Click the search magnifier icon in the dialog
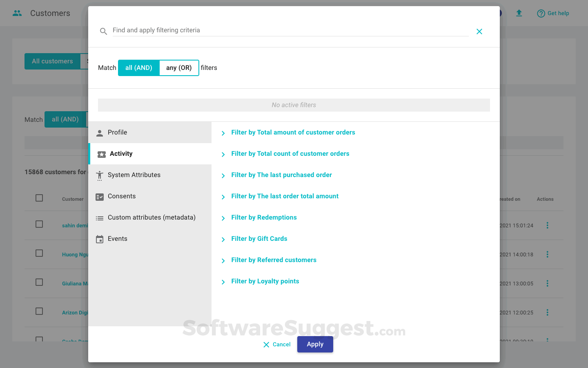This screenshot has width=588, height=368. (103, 31)
